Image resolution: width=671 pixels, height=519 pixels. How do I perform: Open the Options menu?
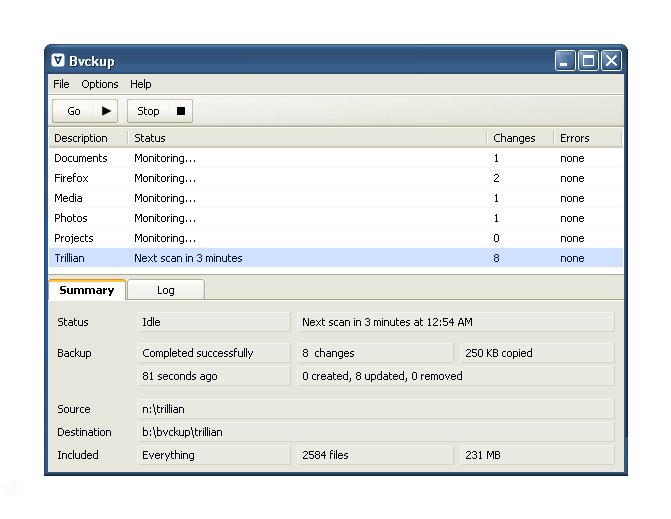point(100,84)
